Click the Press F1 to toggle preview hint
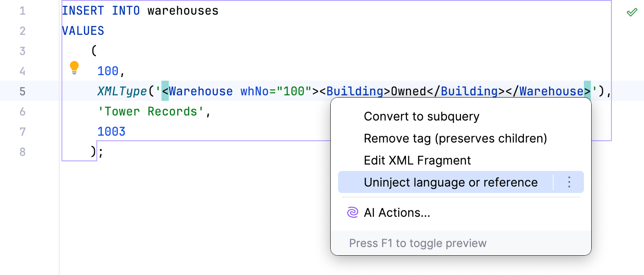 pos(417,243)
